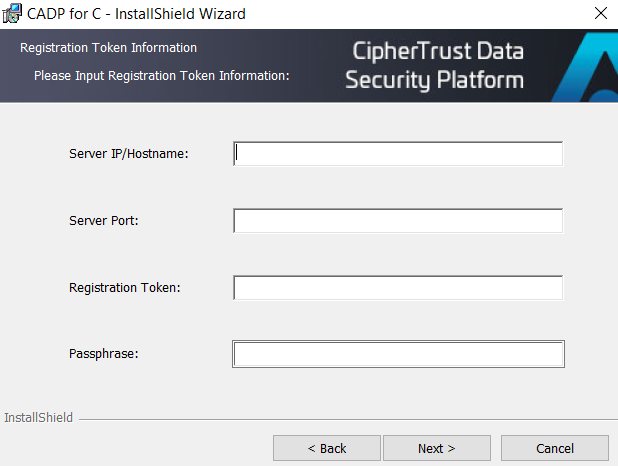Focus the Server IP/Hostname text field
The width and height of the screenshot is (618, 466).
click(x=398, y=154)
